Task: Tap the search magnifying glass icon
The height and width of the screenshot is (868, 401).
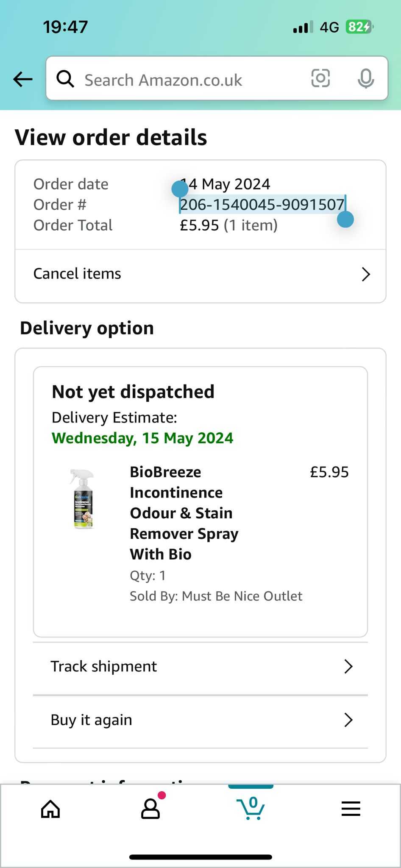Action: click(65, 79)
